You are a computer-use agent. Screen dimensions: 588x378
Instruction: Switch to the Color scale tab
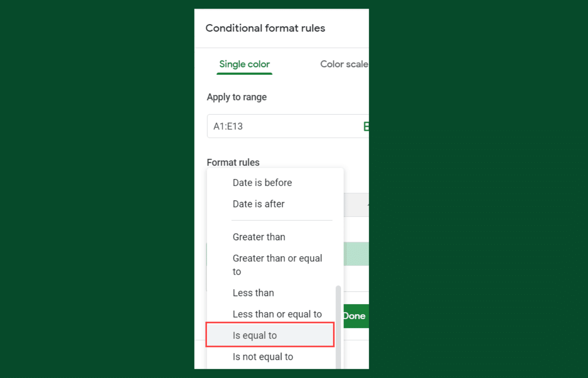(x=344, y=64)
